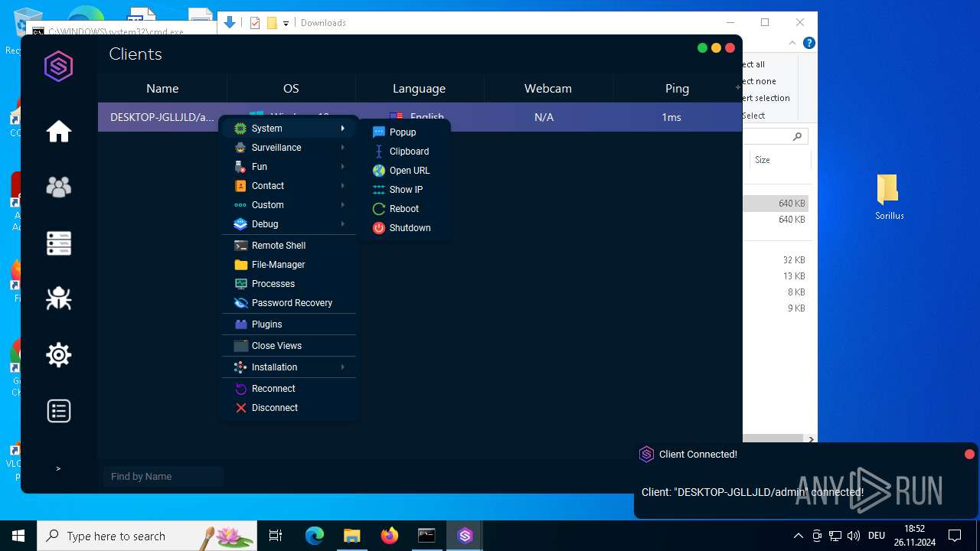Sort by the Webcam column header
The width and height of the screenshot is (980, 551).
[548, 89]
